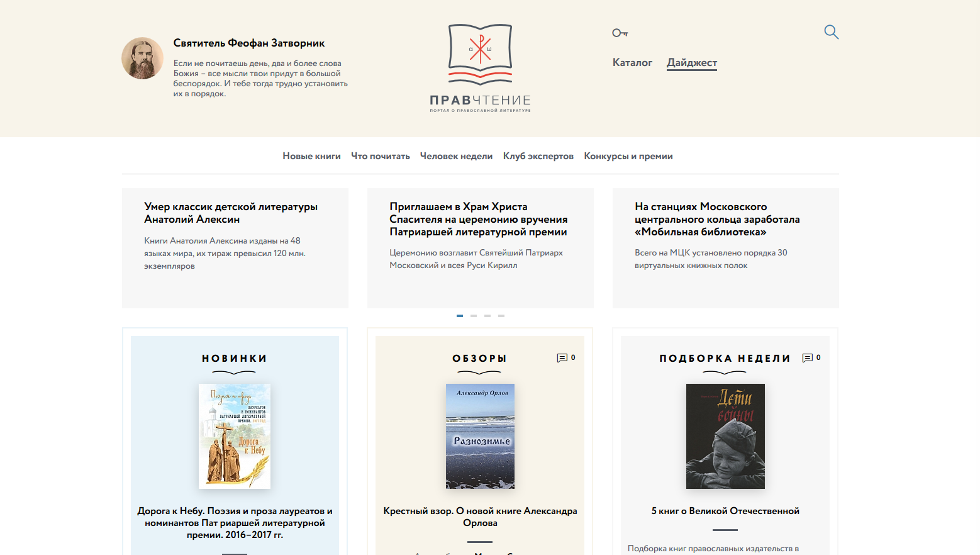Viewport: 980px width, 555px height.
Task: Click text 'Всего на МЦК установлено порядка 30'
Action: pyautogui.click(x=711, y=252)
